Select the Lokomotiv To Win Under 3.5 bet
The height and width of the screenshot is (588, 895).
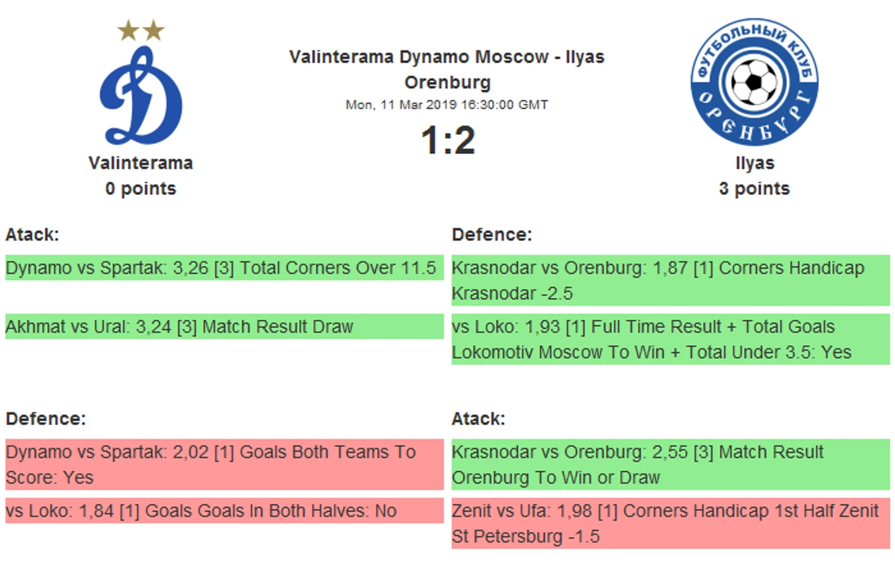point(671,339)
